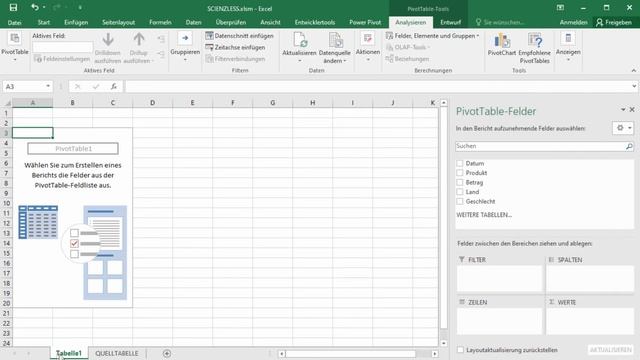Check the Produkt field checkbox

pos(460,173)
